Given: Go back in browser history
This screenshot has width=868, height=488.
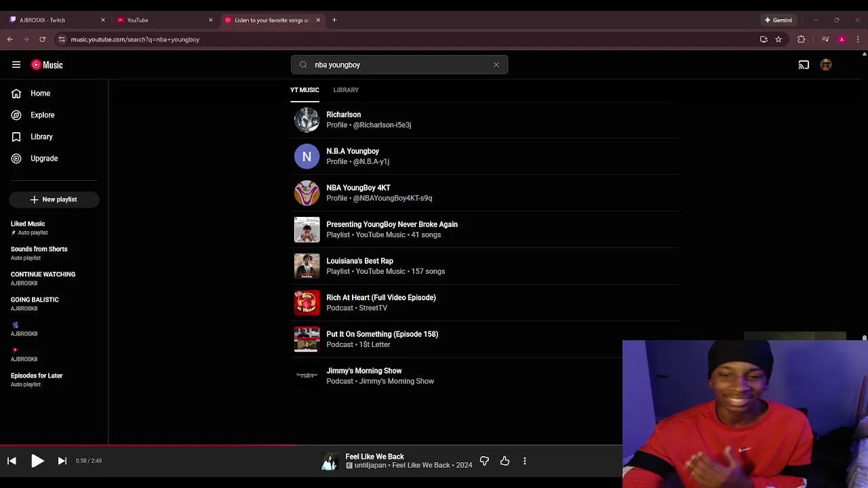Looking at the screenshot, I should (x=10, y=39).
